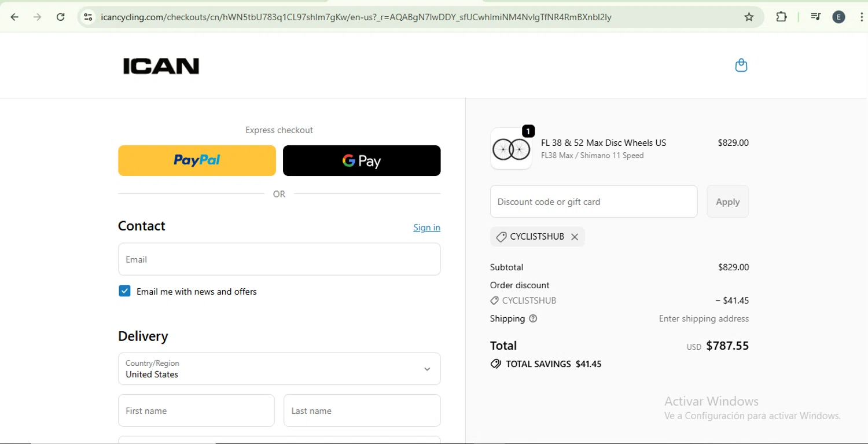Viewport: 868px width, 444px height.
Task: Open the media control icon in toolbar
Action: pos(815,17)
